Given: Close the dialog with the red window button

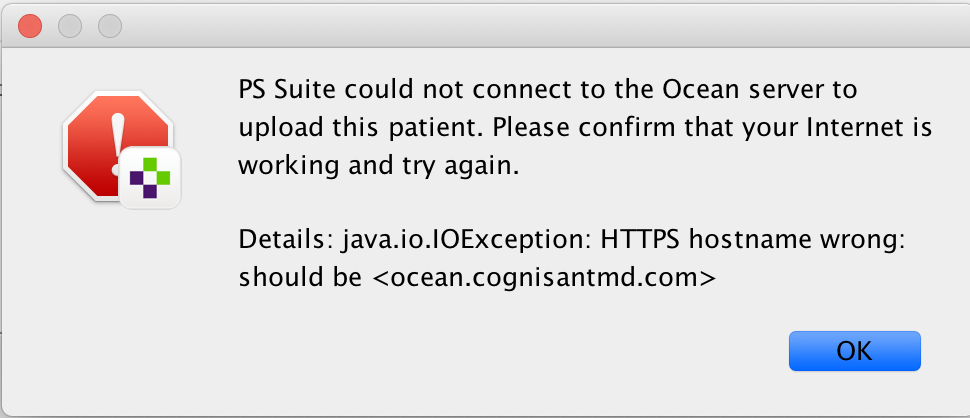Looking at the screenshot, I should [x=30, y=26].
